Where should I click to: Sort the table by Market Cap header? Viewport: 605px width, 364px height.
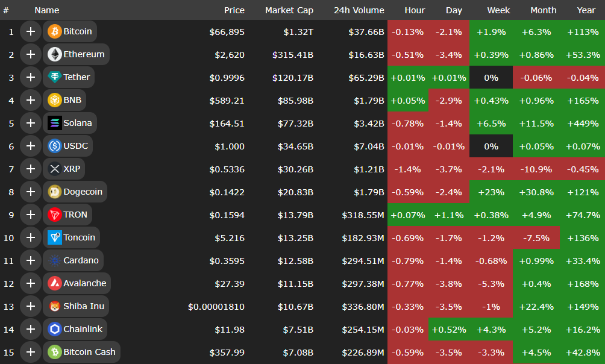coord(289,10)
